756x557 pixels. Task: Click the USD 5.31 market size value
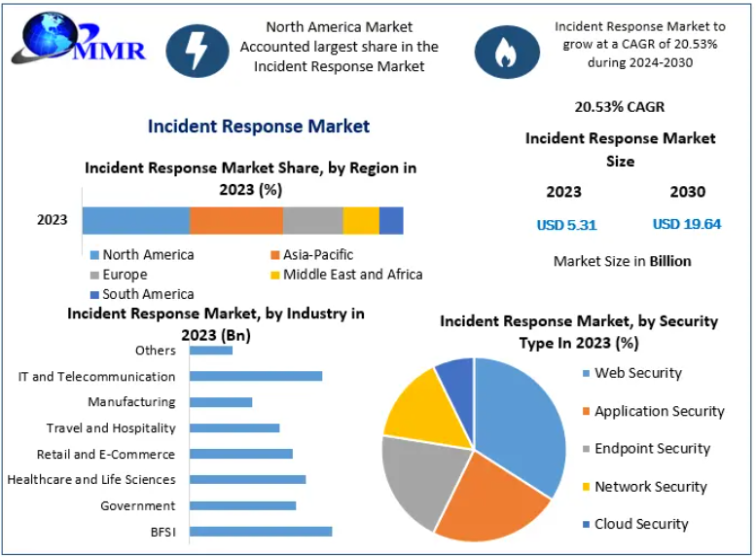coord(566,225)
